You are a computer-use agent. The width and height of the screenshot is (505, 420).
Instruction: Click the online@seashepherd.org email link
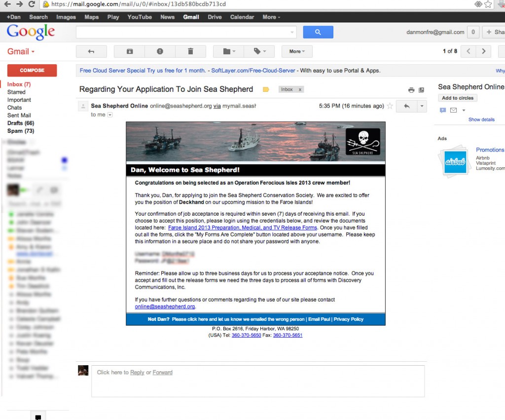165,306
